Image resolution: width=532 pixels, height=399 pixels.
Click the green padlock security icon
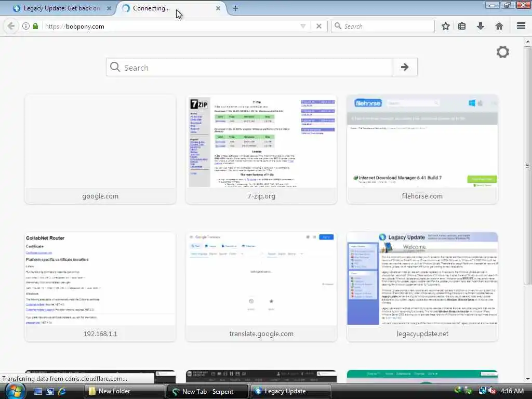point(35,26)
